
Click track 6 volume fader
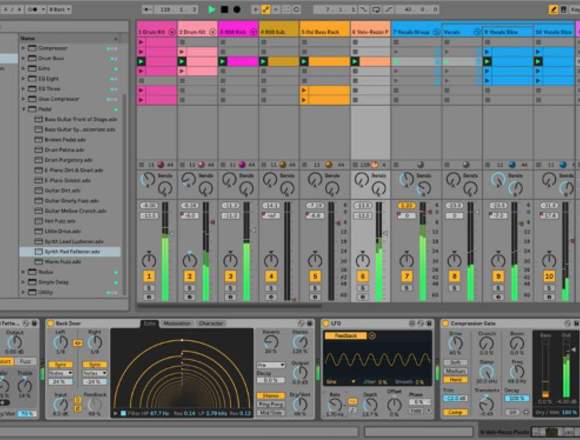[385, 234]
